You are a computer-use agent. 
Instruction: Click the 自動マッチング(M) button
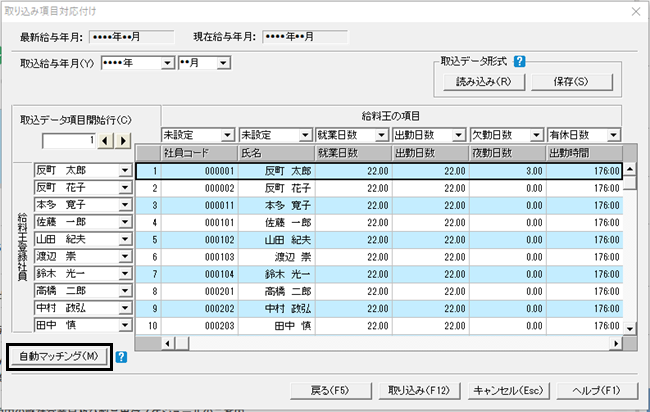pos(59,356)
